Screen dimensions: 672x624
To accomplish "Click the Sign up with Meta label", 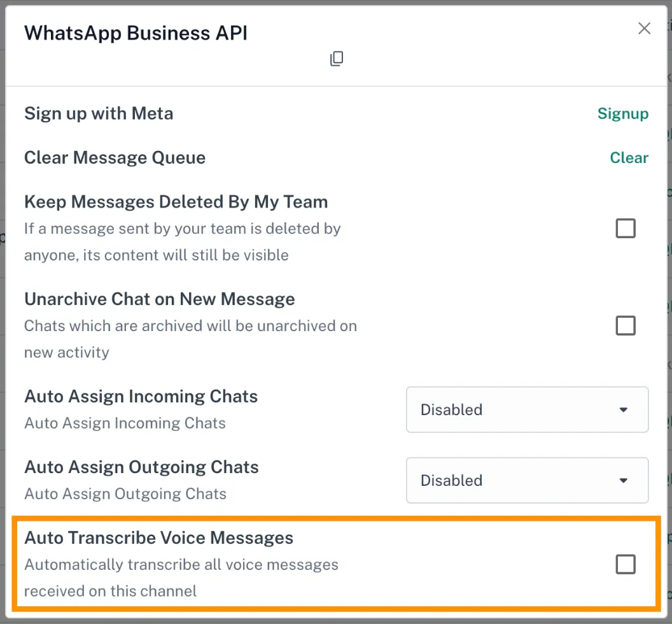I will coord(99,114).
